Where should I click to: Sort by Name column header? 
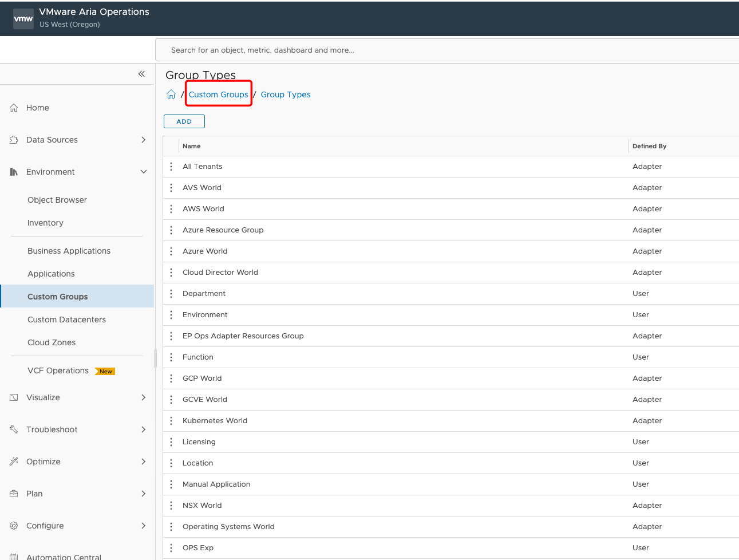[x=192, y=146]
